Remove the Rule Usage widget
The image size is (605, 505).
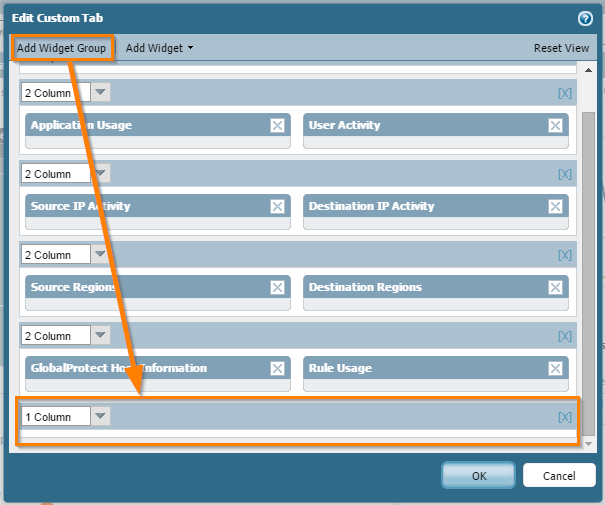[555, 368]
